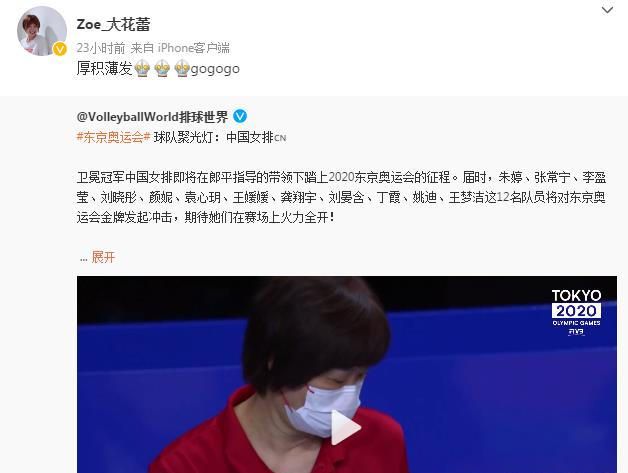Click iPhone客户端 source link

193,48
